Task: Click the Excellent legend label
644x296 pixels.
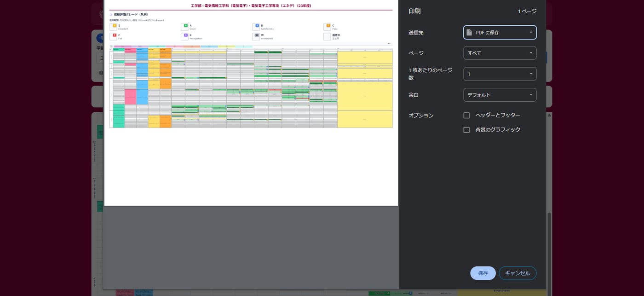Action: (x=123, y=29)
